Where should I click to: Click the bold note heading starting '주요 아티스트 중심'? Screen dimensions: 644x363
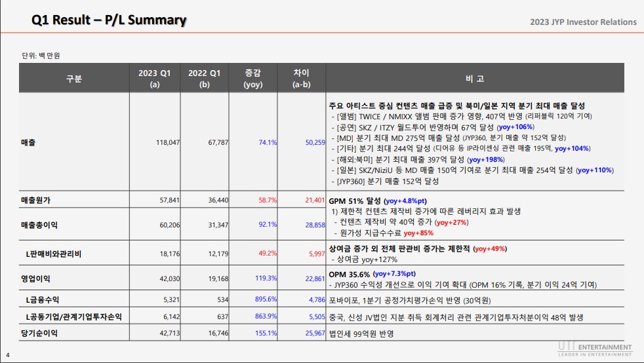click(x=456, y=105)
